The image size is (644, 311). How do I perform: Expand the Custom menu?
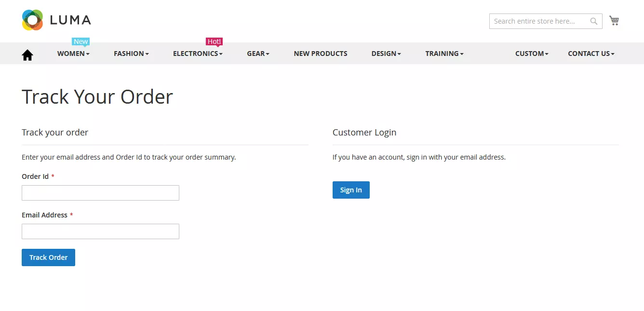point(532,54)
